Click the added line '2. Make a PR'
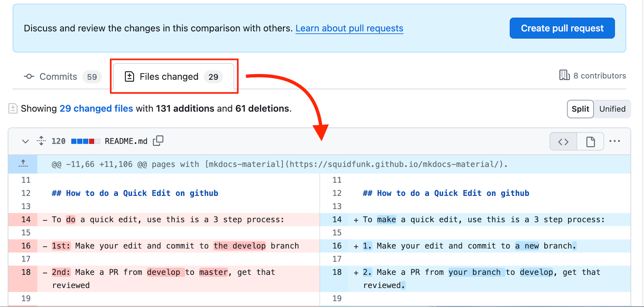This screenshot has height=307, width=644. coord(489,279)
